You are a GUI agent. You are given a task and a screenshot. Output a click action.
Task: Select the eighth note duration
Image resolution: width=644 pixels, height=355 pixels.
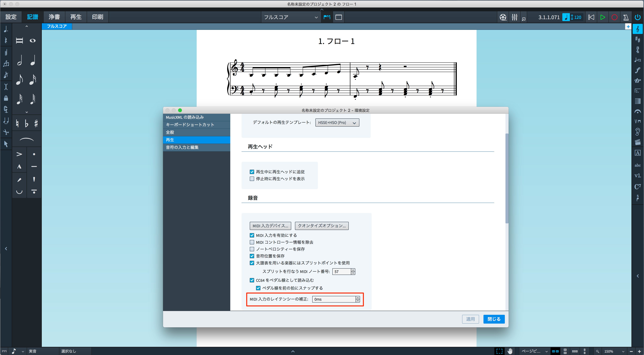click(x=19, y=80)
